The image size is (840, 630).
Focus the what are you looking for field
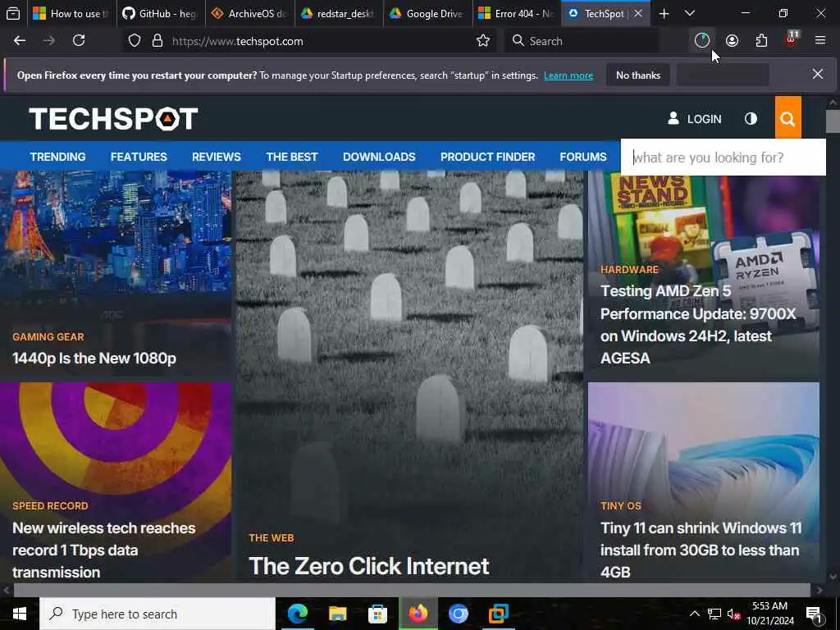[x=724, y=157]
